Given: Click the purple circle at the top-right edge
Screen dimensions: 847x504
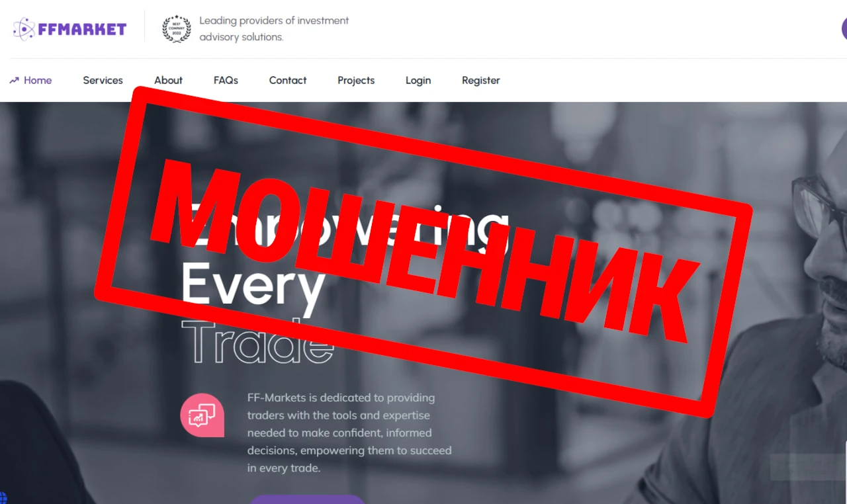Looking at the screenshot, I should (x=844, y=28).
